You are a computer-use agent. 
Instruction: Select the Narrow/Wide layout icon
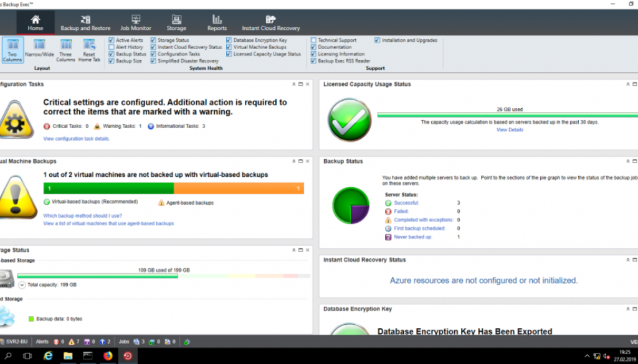click(39, 49)
